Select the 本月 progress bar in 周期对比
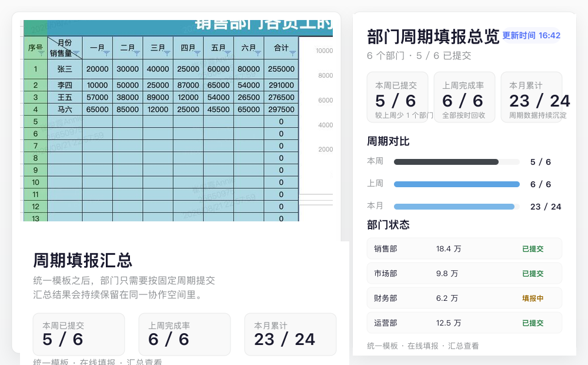 click(x=457, y=207)
